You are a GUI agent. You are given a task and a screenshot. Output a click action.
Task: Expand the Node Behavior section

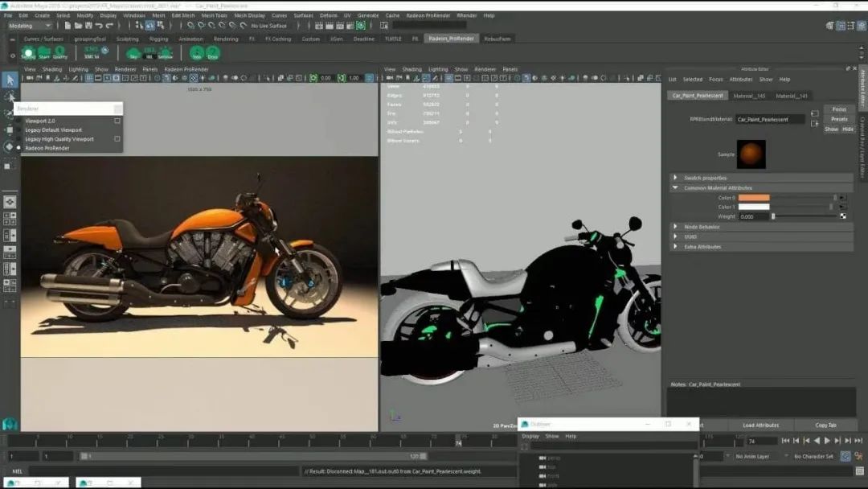click(760, 227)
